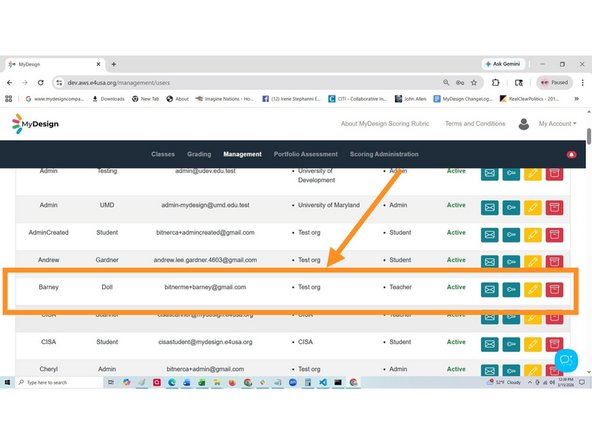The image size is (592, 444).
Task: Click the browser address bar URL
Action: (x=119, y=83)
